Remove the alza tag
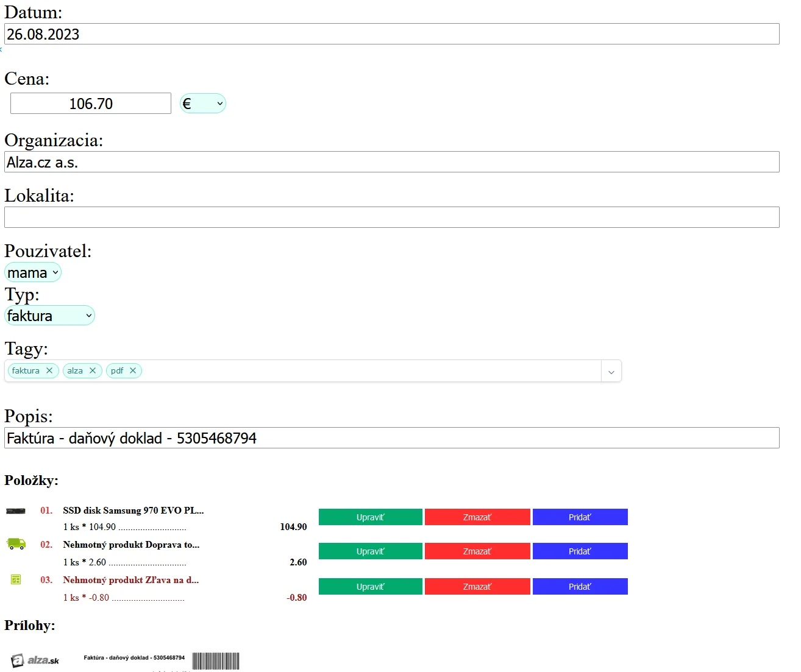The height and width of the screenshot is (672, 801). 93,370
